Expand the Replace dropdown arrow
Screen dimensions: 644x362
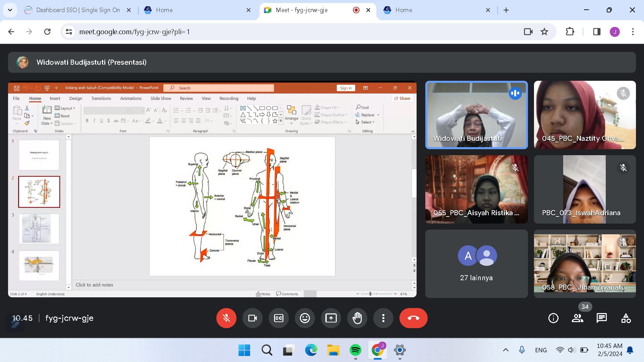[x=378, y=115]
